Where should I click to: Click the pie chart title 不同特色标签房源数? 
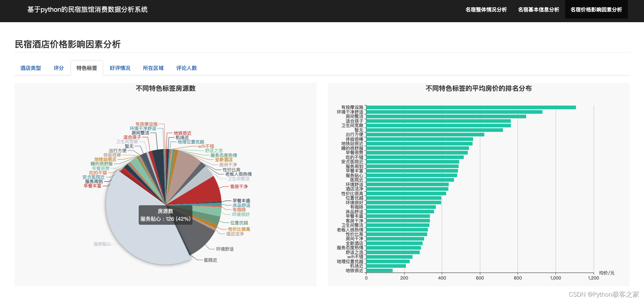click(166, 88)
